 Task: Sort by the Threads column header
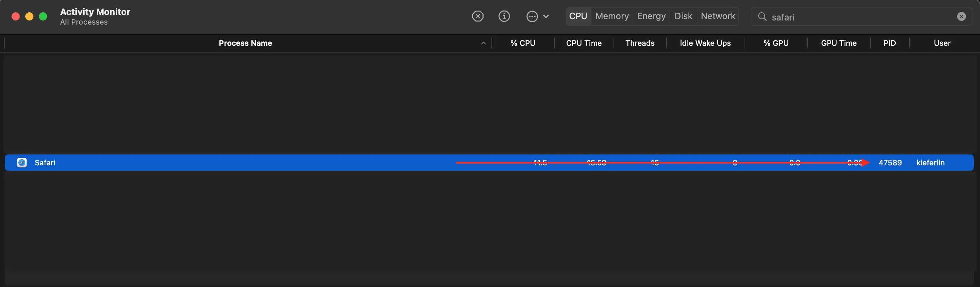(640, 43)
